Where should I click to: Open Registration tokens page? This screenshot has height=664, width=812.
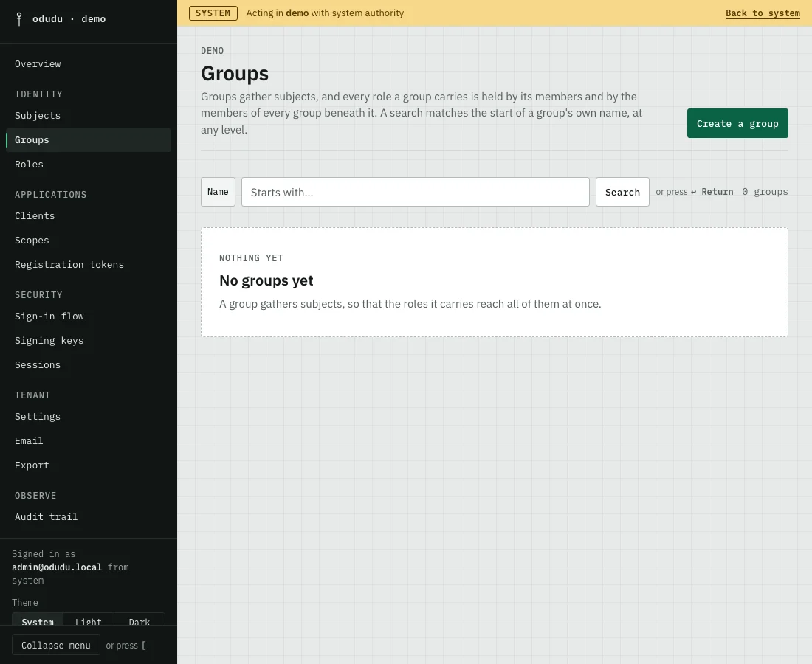click(89, 265)
